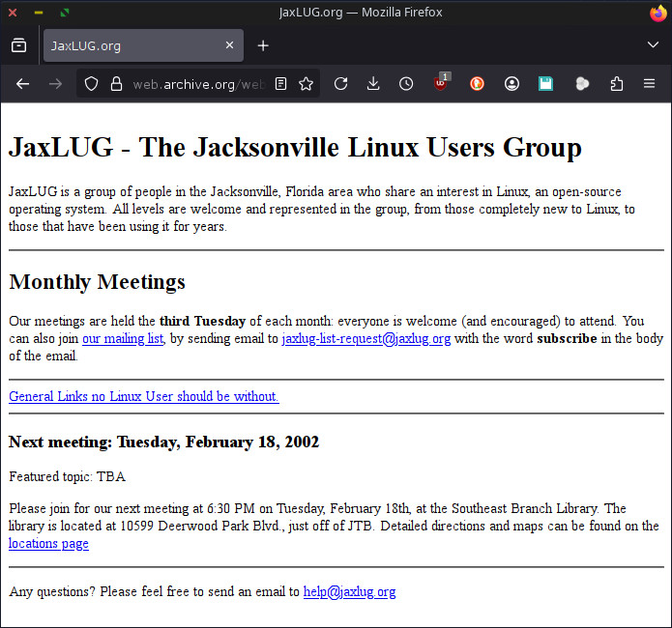The width and height of the screenshot is (672, 628).
Task: Click the bold 'third Tuesday' text
Action: click(202, 322)
